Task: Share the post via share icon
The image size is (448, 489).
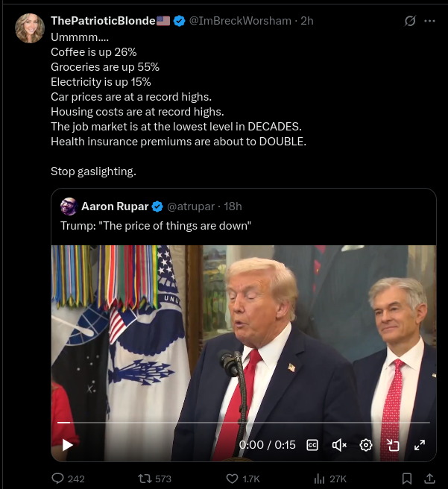Action: pos(429,479)
